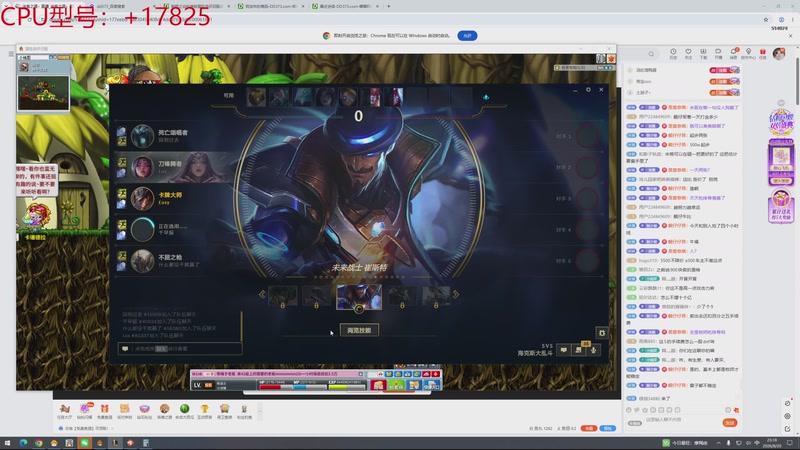Viewport: 800px width, 450px height.
Task: Open the friends list icon with badge 35
Action: pos(579,350)
